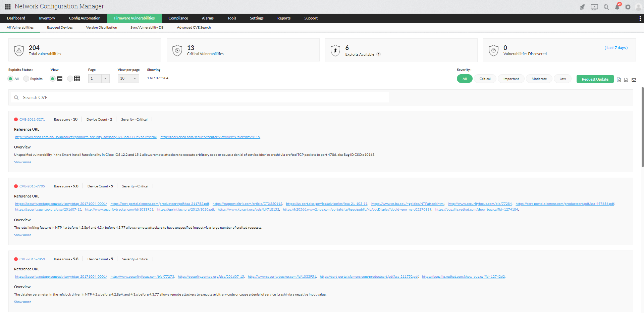Export vulnerabilities as PDF
644x313 pixels.
[x=619, y=80]
